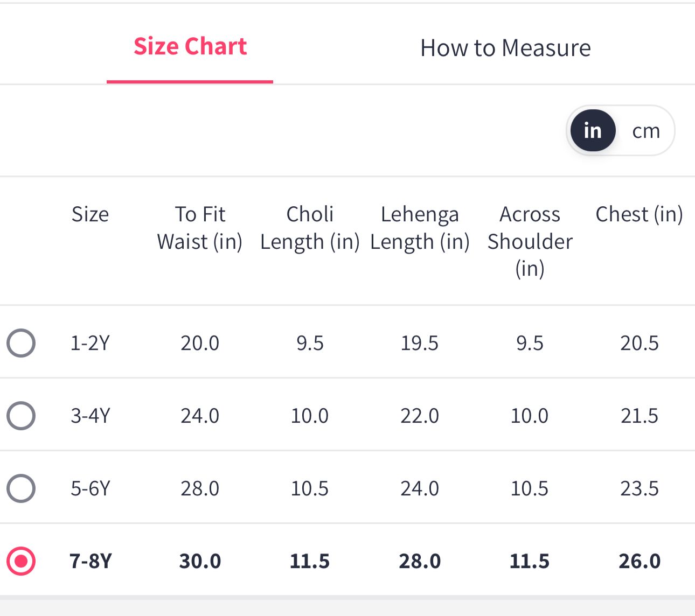Switch units to cm
This screenshot has width=695, height=616.
pyautogui.click(x=646, y=131)
